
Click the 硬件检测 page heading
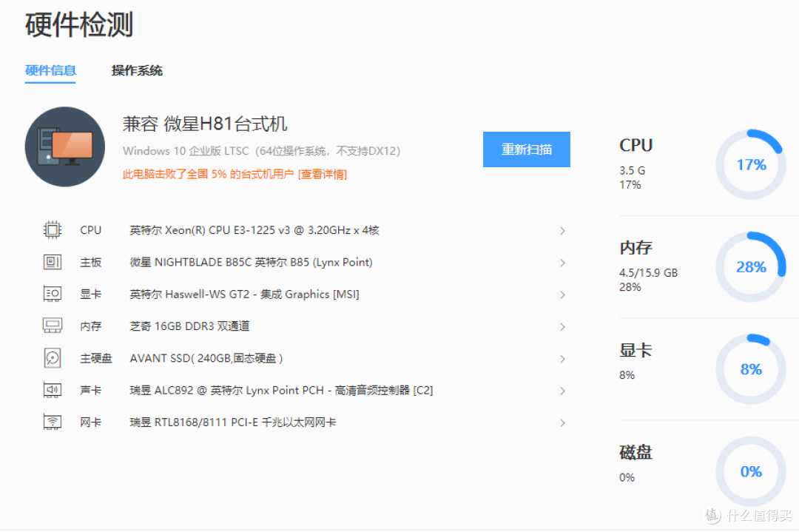coord(79,24)
